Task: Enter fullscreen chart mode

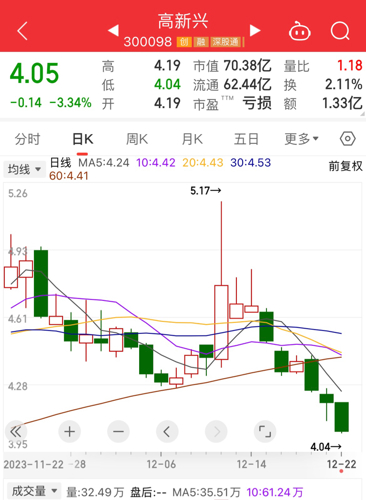Action: (x=265, y=432)
